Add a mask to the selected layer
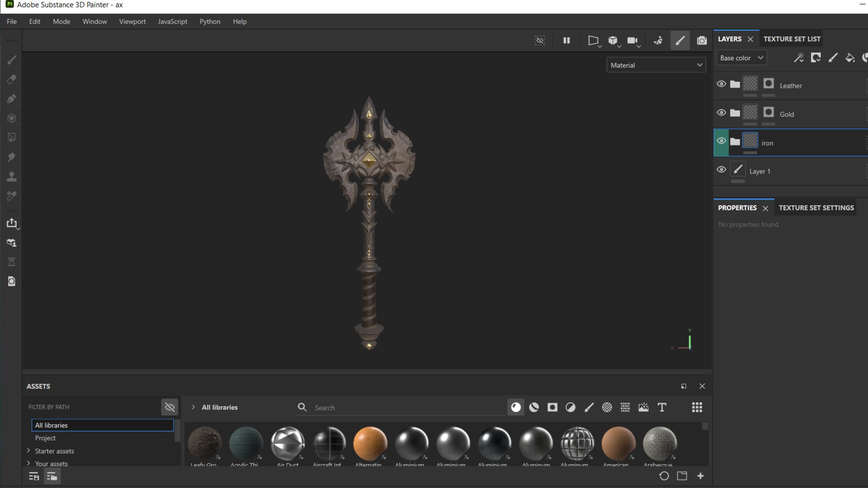 (x=816, y=58)
